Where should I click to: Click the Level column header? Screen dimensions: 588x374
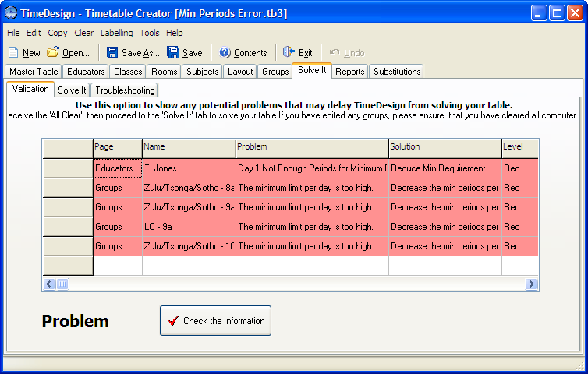(520, 148)
